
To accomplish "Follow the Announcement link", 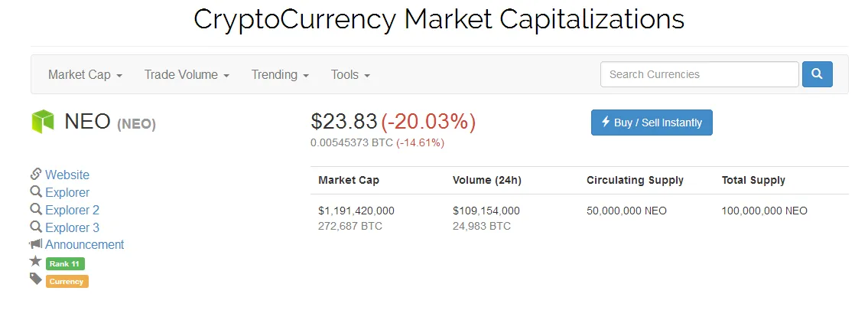I will (x=85, y=244).
